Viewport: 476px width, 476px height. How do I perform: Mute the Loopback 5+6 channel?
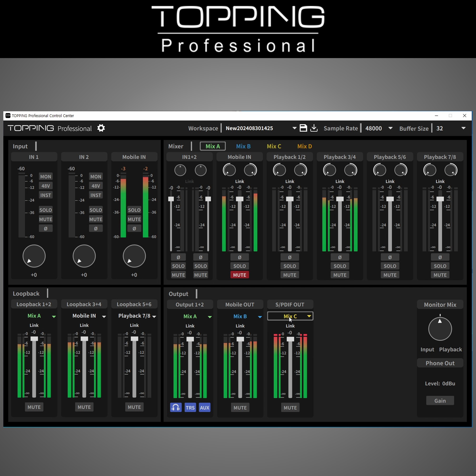point(134,407)
